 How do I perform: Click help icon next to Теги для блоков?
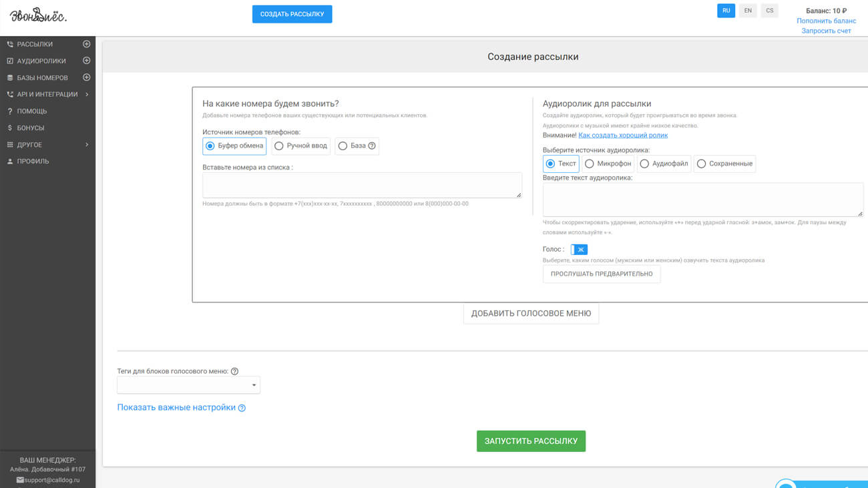[234, 371]
